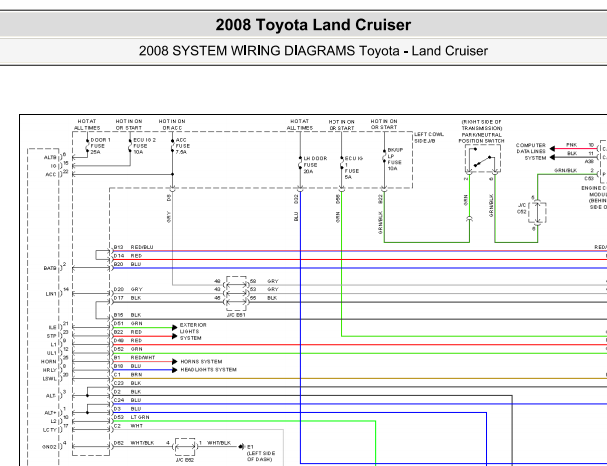This screenshot has height=466, width=607.
Task: Follow the Headlights System reference
Action: coord(208,369)
